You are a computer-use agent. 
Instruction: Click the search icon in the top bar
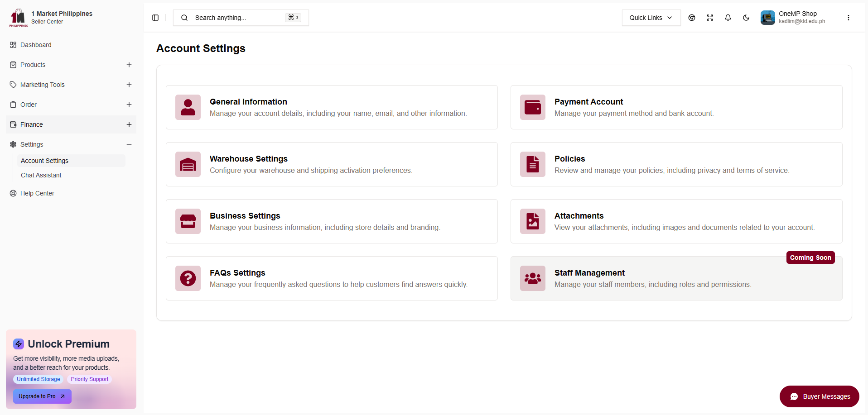184,18
